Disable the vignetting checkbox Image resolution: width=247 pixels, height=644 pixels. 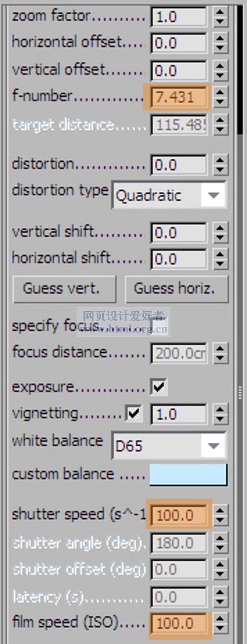[133, 414]
